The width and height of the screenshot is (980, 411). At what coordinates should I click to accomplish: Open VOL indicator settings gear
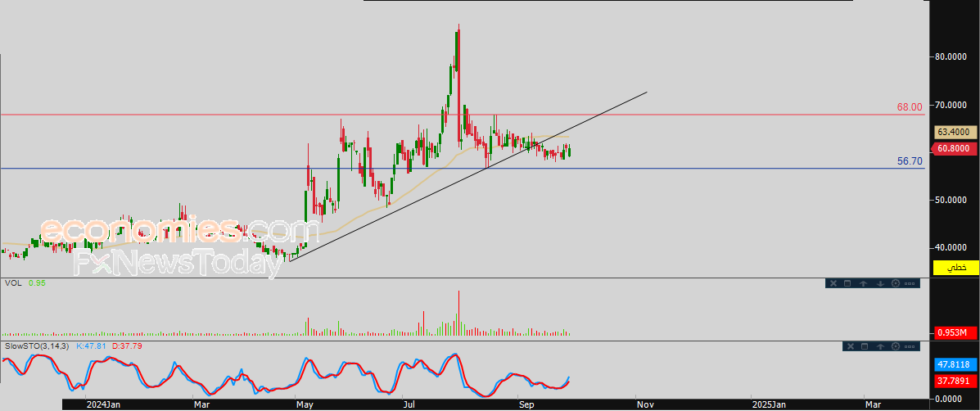tap(895, 283)
